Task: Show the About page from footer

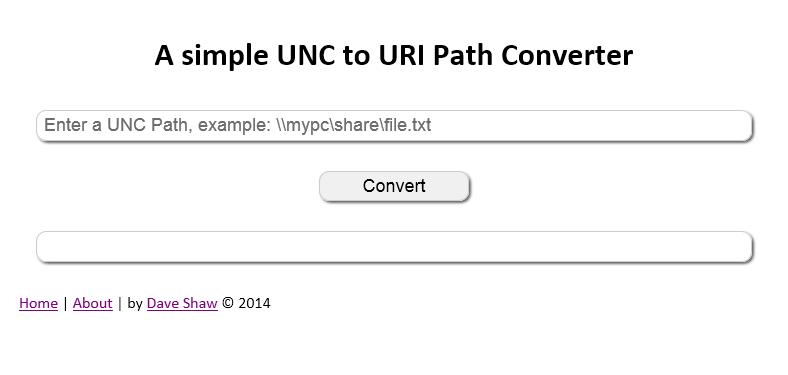Action: 92,303
